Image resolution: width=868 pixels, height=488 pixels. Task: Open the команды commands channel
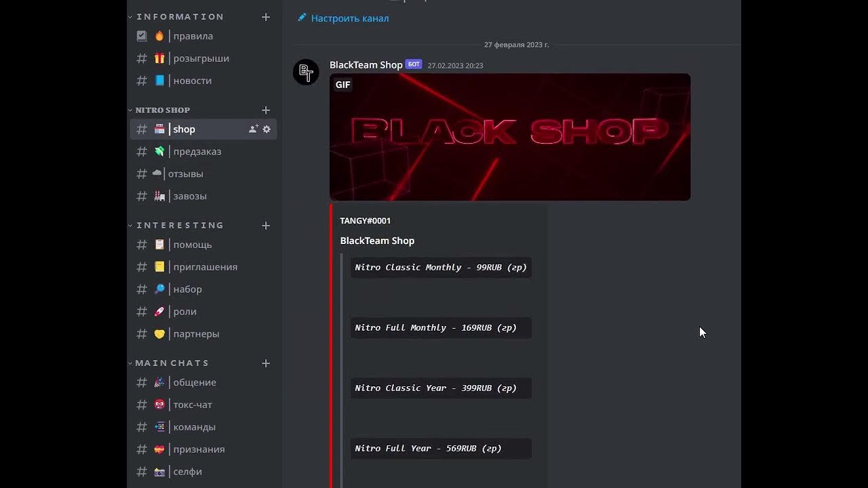(203, 427)
